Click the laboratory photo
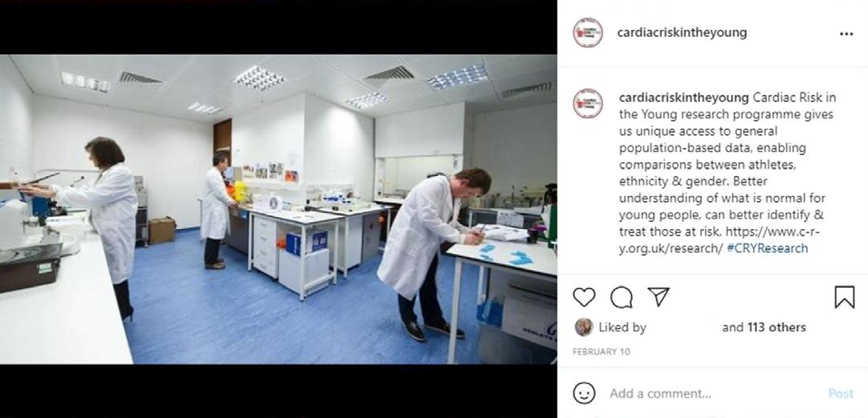Screen dimensions: 868x418 click(279, 209)
